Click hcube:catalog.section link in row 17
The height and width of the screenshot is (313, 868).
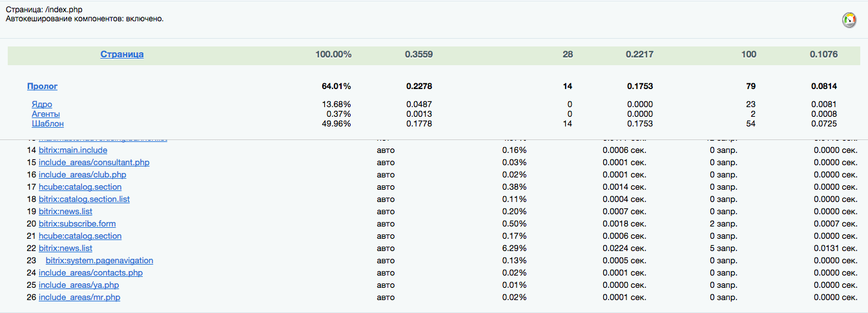click(x=80, y=187)
